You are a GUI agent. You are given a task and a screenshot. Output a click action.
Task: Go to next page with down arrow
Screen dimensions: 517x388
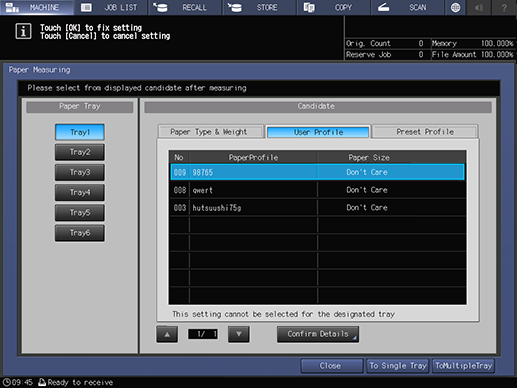(x=239, y=334)
